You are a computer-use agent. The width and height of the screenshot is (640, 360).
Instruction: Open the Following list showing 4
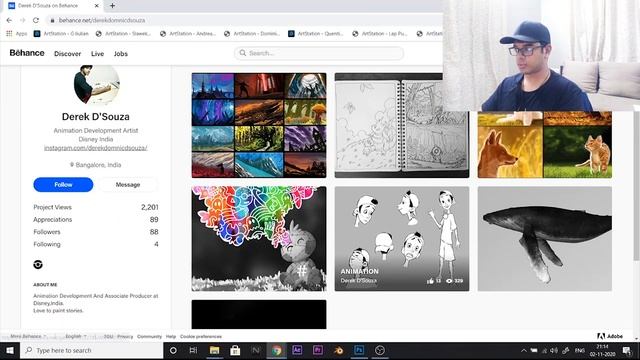[x=96, y=244]
